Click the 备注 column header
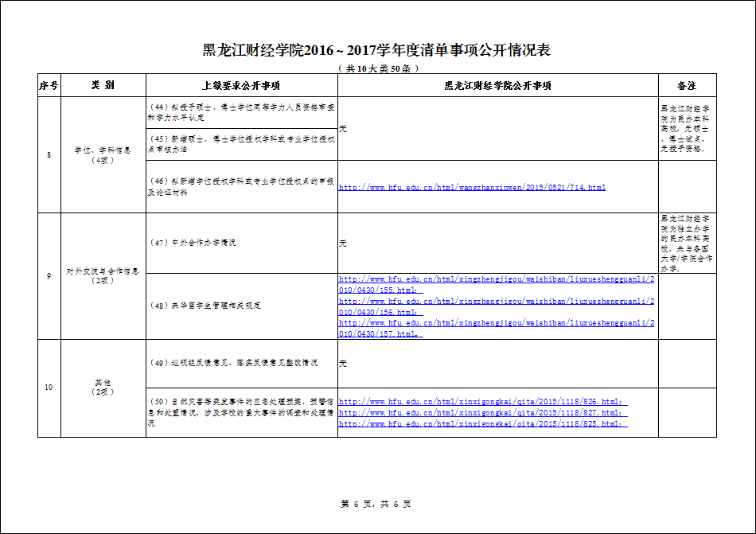 (687, 85)
